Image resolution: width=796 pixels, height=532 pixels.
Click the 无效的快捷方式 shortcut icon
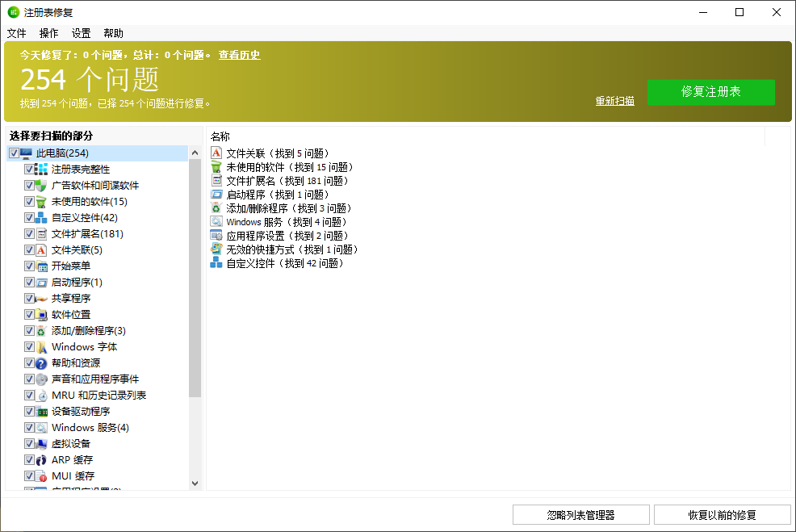click(216, 249)
